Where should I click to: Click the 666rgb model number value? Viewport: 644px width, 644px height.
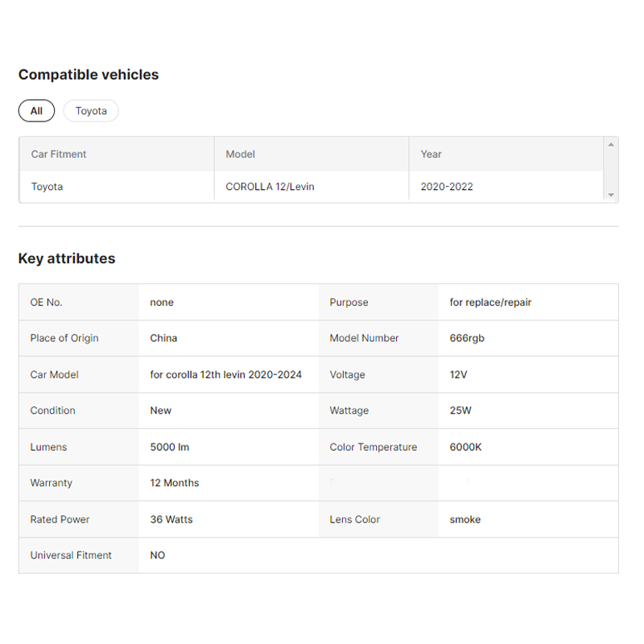[x=467, y=338]
